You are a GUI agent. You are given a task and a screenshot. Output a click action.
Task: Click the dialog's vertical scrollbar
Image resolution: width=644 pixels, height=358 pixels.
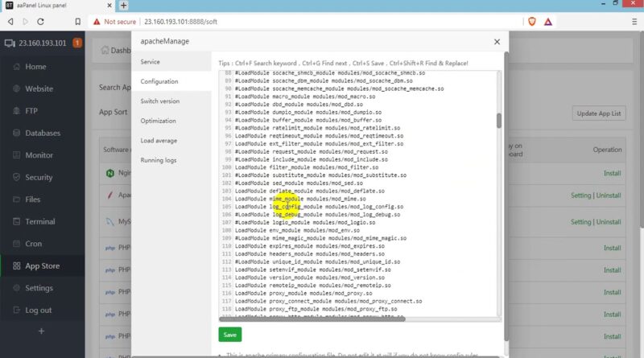coord(506,196)
